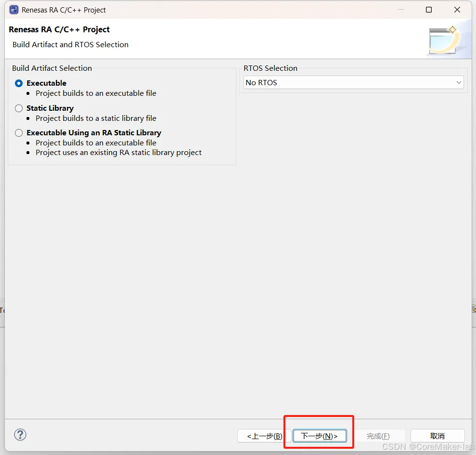Screen dimensions: 476x455
Task: Close the Renesas RA C/C++ Project dialog
Action: tap(457, 10)
